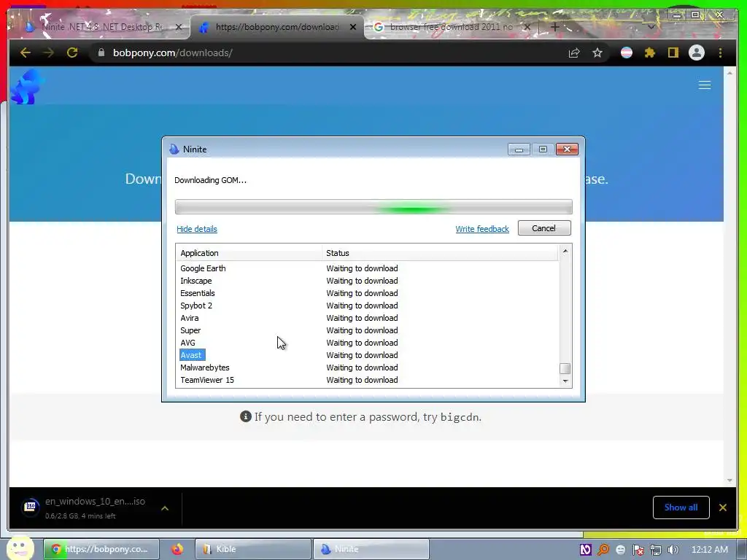
Task: Click the Application column header
Action: (249, 253)
